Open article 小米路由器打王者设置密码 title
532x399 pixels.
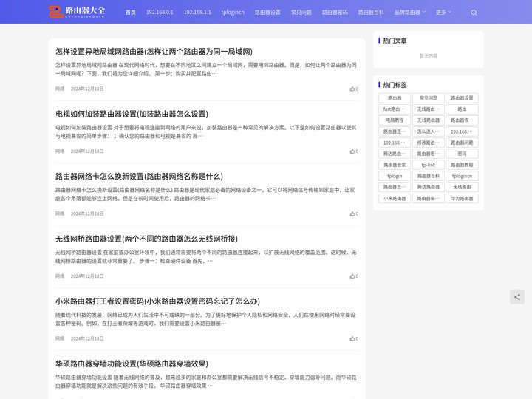click(158, 301)
